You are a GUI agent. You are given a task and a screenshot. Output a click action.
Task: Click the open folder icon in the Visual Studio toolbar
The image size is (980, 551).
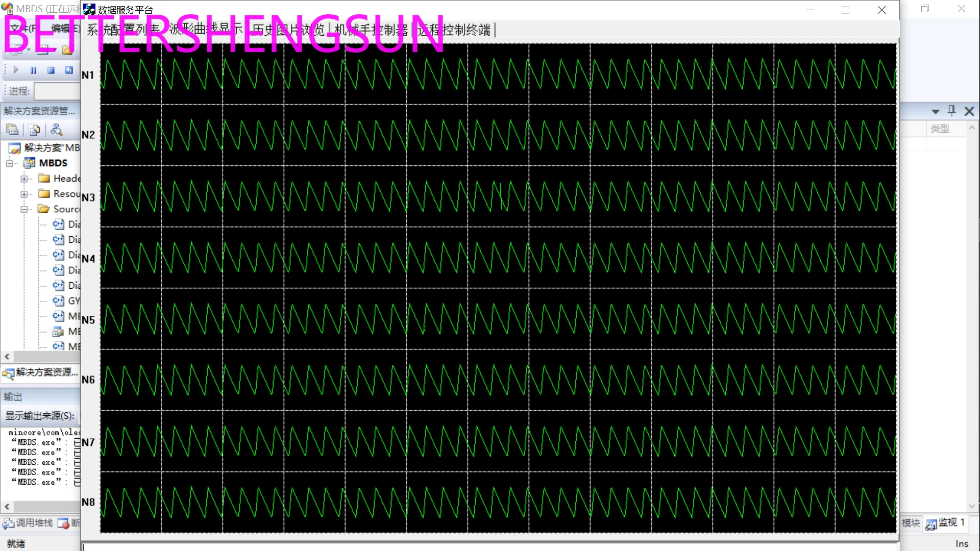[x=67, y=49]
